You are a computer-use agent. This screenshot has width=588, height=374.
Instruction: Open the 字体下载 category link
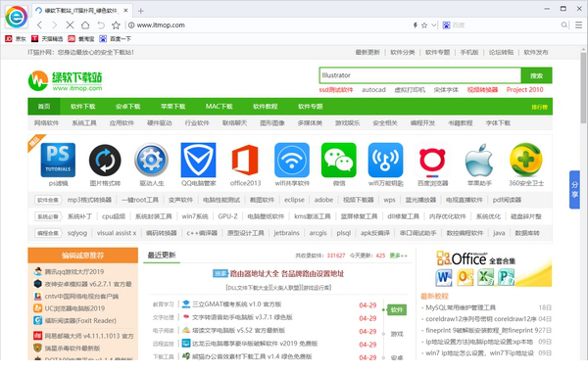point(498,123)
